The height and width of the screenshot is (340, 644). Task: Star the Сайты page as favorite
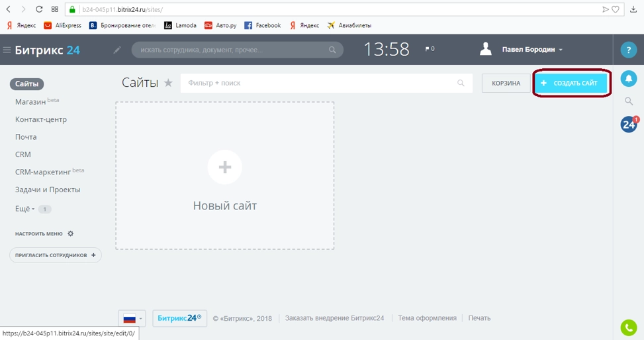[x=168, y=83]
